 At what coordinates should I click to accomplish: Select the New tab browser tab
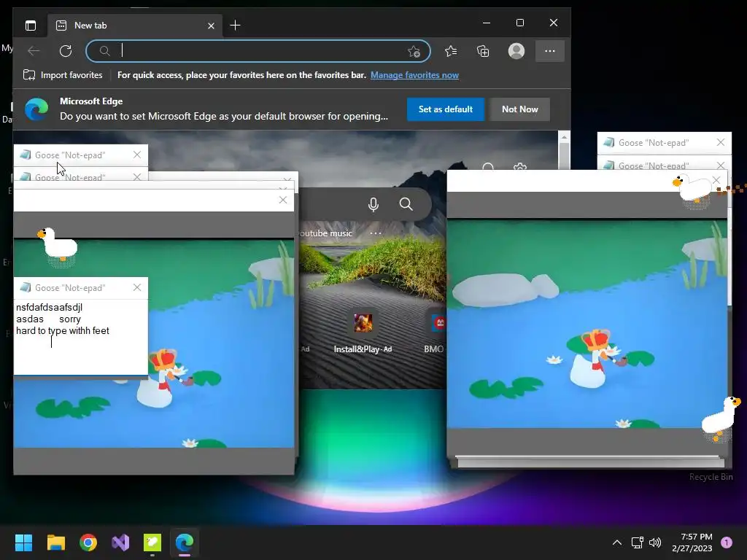[134, 26]
